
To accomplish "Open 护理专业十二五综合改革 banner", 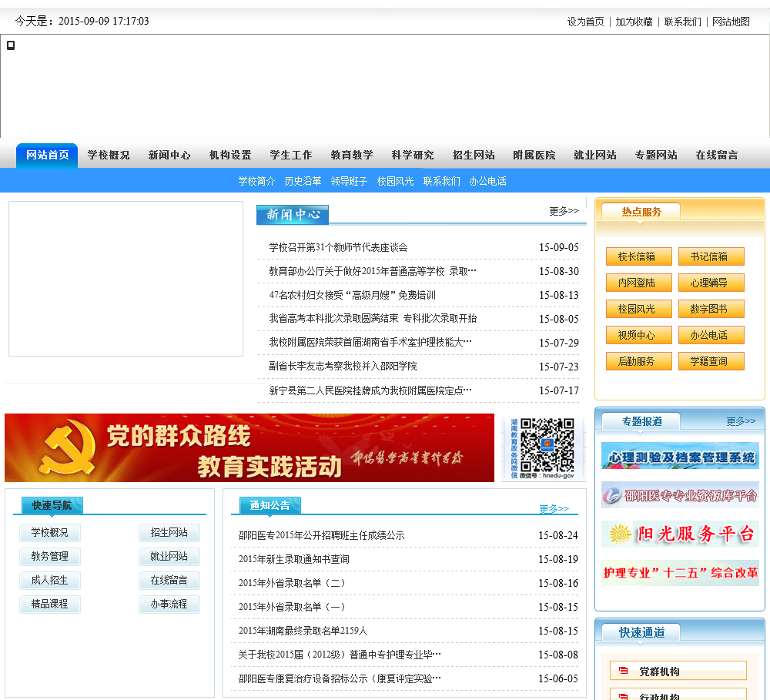I will (x=680, y=573).
